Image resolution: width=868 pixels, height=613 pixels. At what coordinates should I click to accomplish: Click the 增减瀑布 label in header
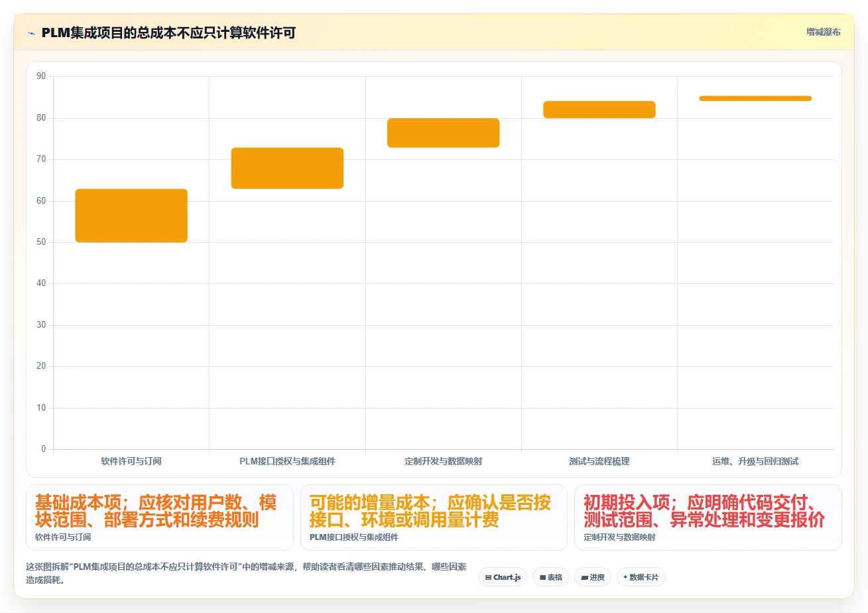pos(823,32)
